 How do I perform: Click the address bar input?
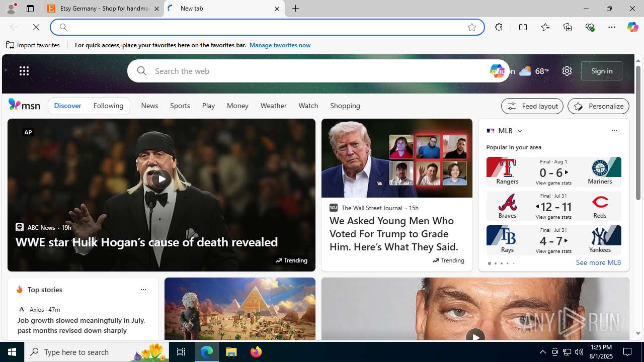[x=267, y=27]
